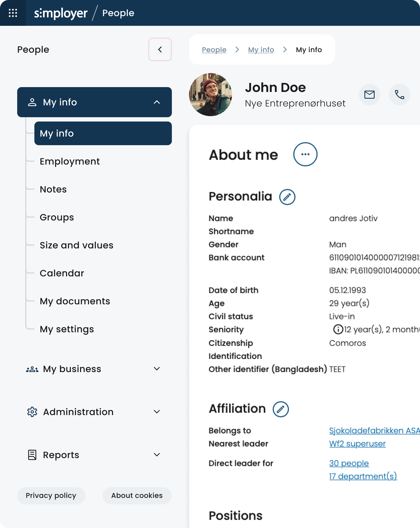Image resolution: width=420 pixels, height=528 pixels.
Task: Click the Privacy policy button
Action: pos(51,495)
